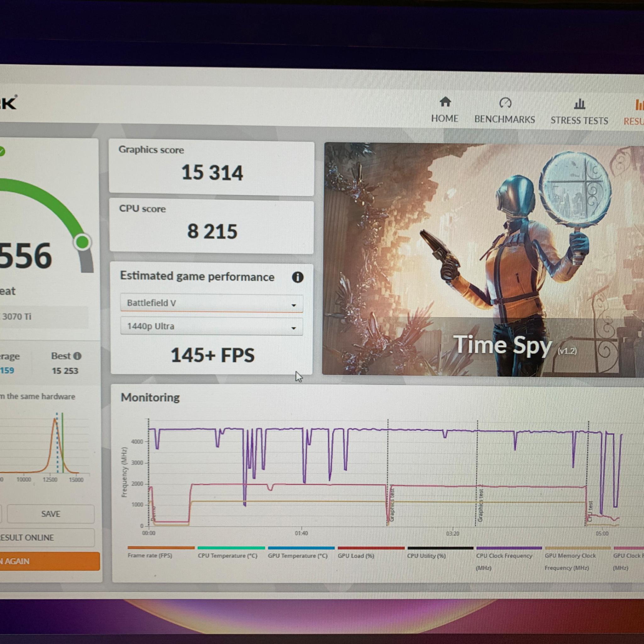
Task: Click the RESULT ONLINE button
Action: pyautogui.click(x=47, y=537)
